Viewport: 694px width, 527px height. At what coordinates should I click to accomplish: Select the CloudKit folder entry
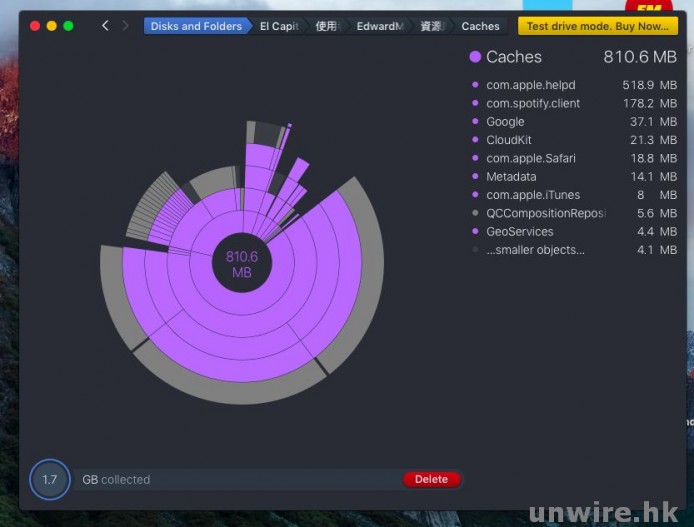pos(508,140)
